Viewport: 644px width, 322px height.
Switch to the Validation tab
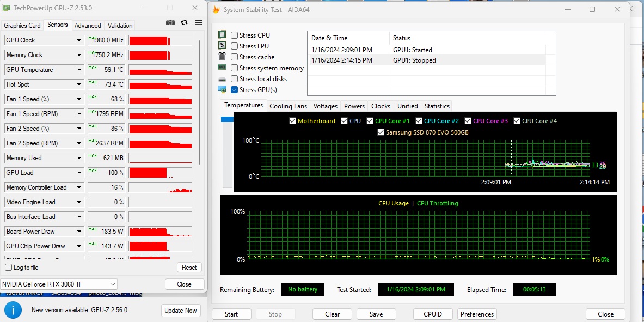tap(120, 26)
